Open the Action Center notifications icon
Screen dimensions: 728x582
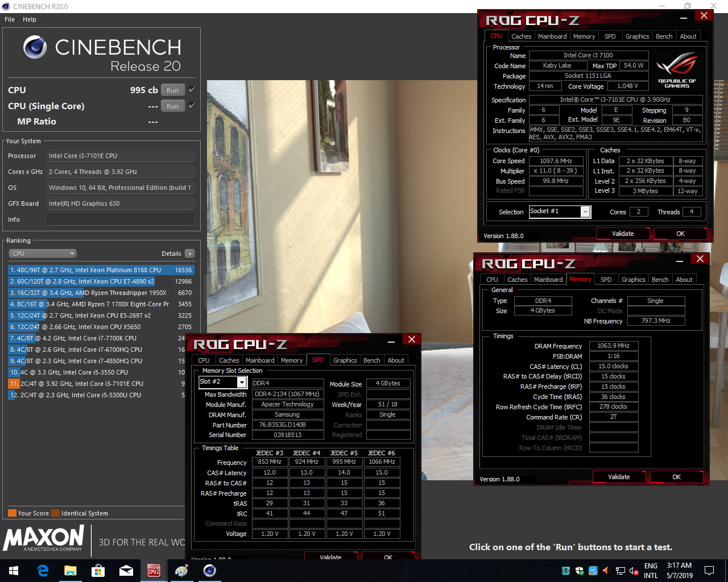tap(709, 570)
